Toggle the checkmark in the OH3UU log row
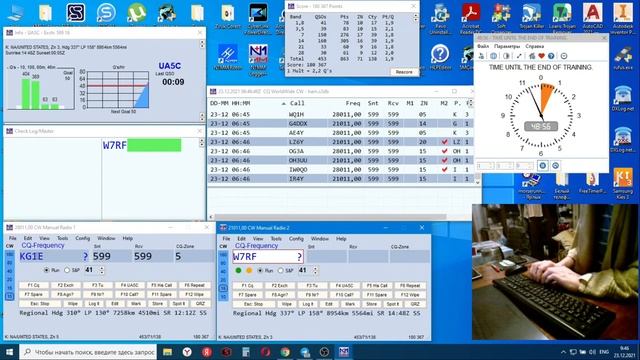 click(x=444, y=160)
